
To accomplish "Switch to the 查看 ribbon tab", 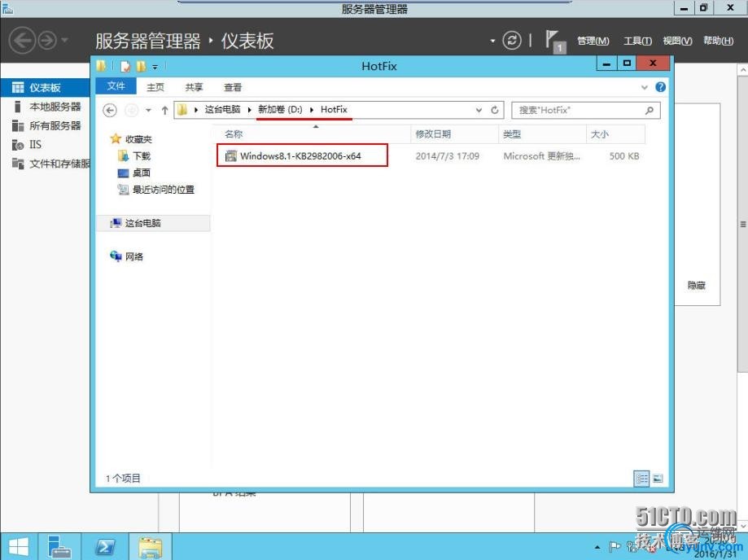I will pos(232,87).
